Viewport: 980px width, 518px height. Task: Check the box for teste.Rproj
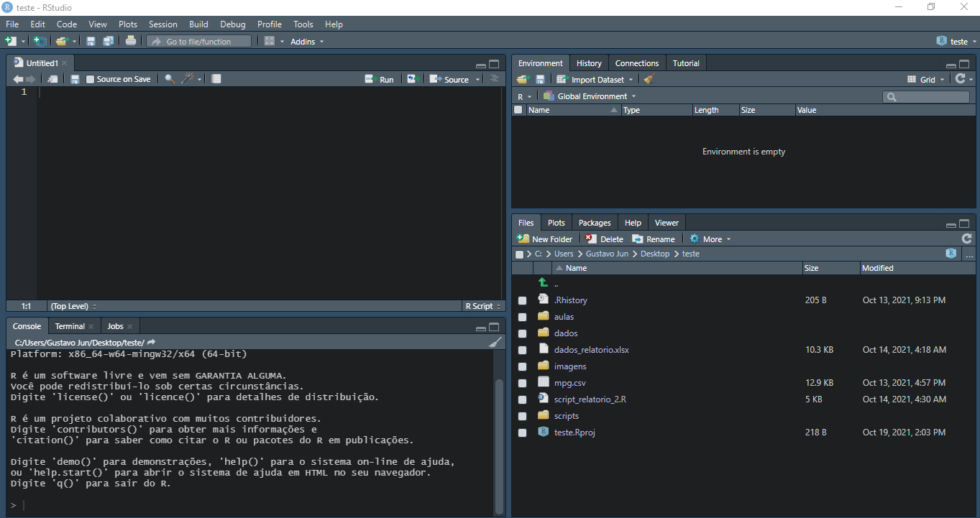523,433
